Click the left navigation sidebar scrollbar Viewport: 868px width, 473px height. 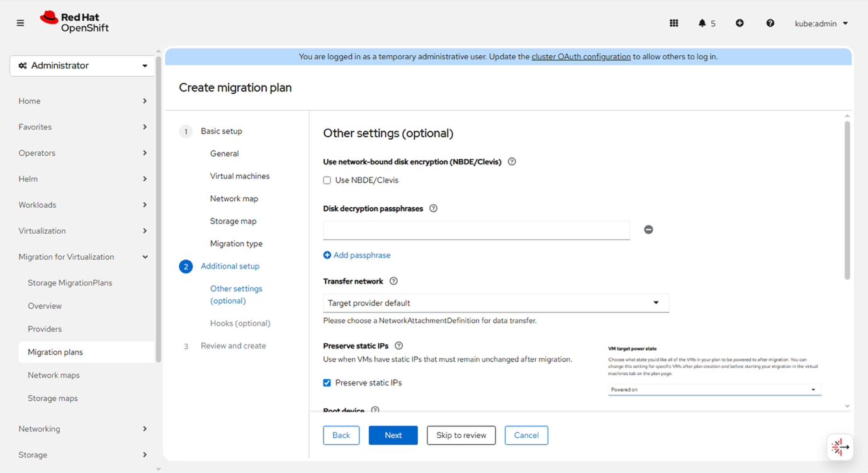point(159,208)
